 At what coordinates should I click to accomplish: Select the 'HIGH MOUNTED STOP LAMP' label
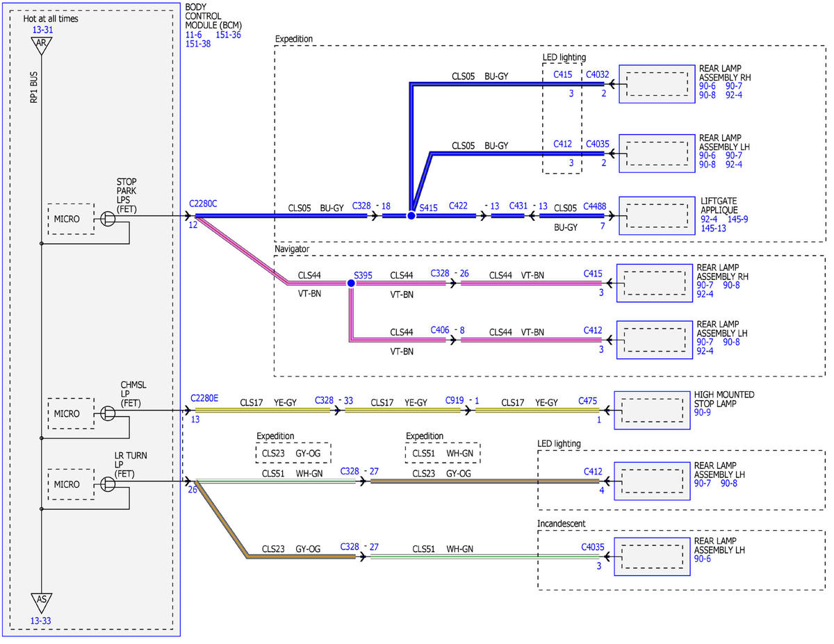723,398
